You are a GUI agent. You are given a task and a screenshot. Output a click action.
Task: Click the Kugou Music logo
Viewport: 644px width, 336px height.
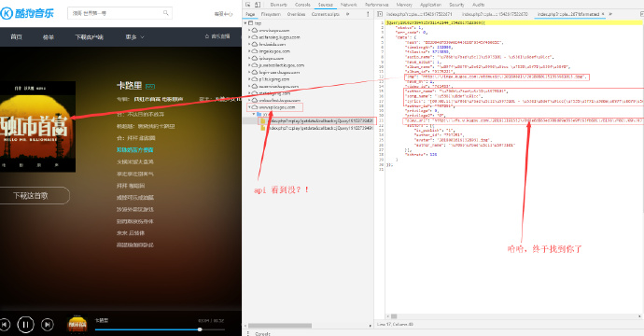click(x=27, y=13)
